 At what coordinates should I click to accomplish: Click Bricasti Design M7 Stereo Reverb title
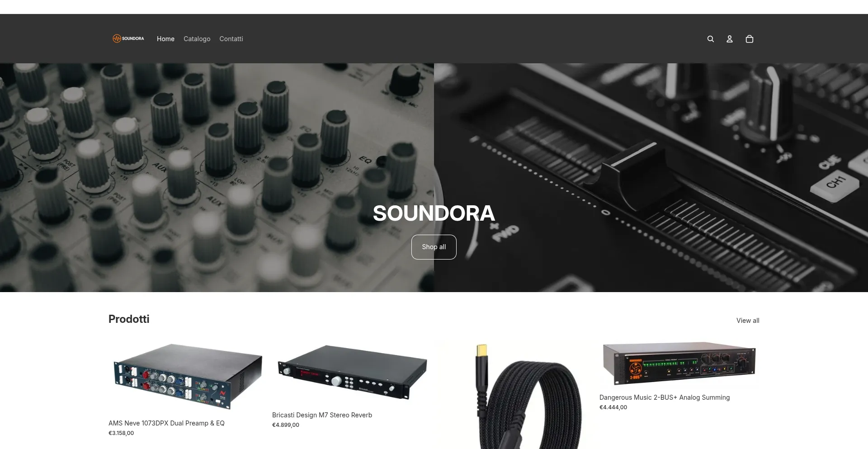coord(322,415)
